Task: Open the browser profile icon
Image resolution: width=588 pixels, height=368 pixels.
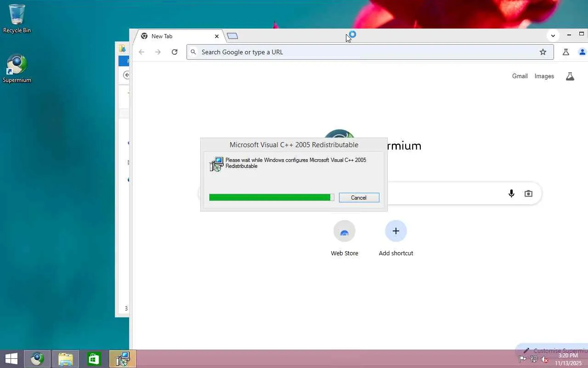Action: 582,52
